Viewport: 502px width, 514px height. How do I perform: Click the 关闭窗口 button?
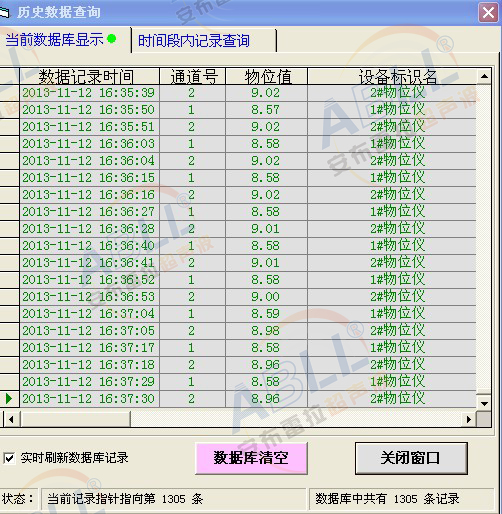click(x=411, y=458)
